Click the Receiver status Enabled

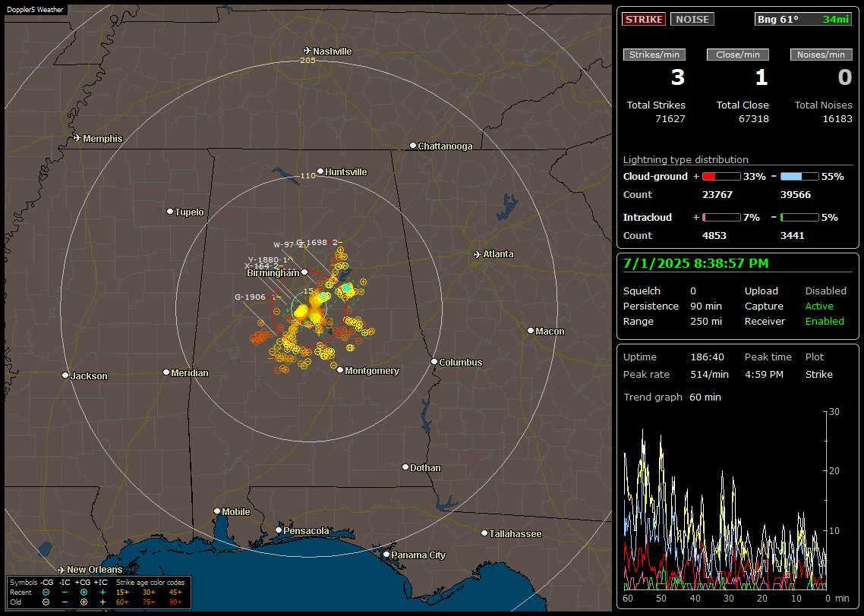(x=825, y=321)
